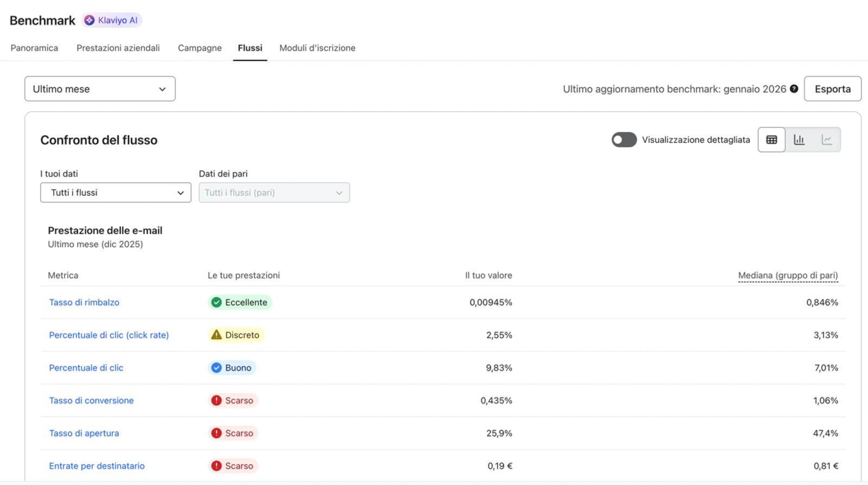This screenshot has height=485, width=868.
Task: Click the median value 47,4%
Action: click(826, 433)
